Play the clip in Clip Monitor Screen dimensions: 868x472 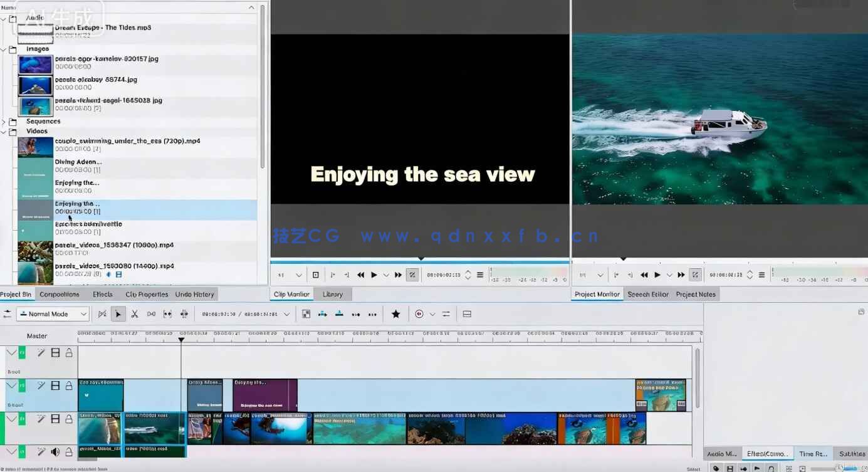click(x=374, y=275)
